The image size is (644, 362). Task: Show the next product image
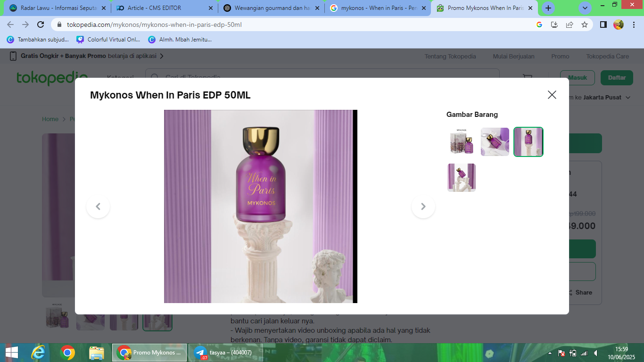coord(423,206)
